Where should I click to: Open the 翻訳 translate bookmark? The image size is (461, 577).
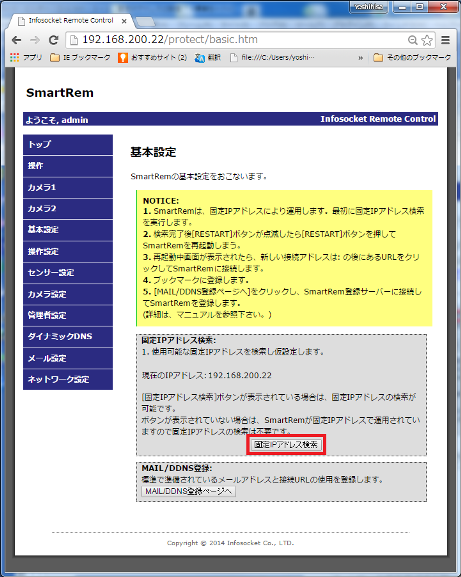[208, 57]
